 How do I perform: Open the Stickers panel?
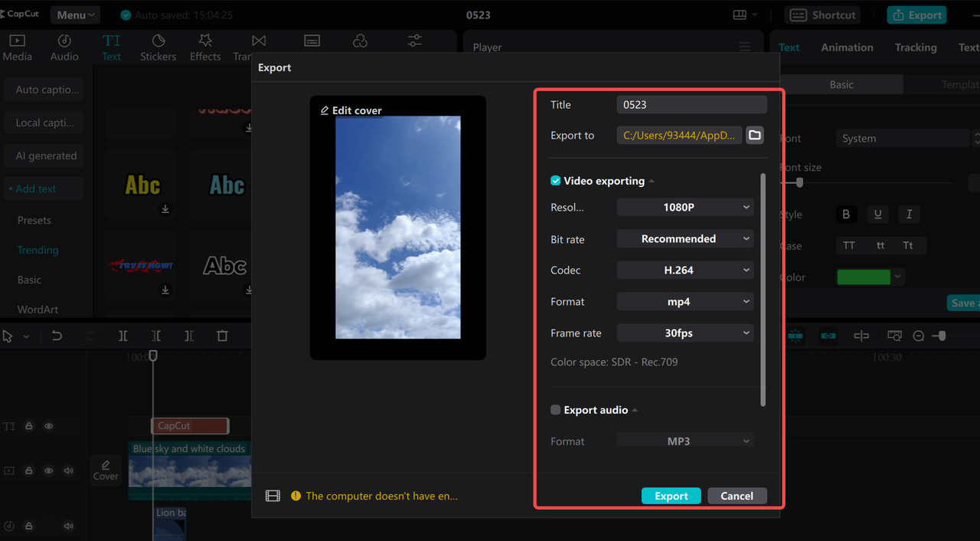click(158, 48)
